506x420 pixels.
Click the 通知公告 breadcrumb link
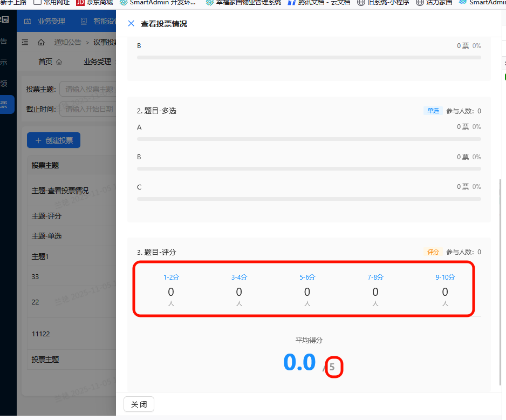tap(67, 42)
